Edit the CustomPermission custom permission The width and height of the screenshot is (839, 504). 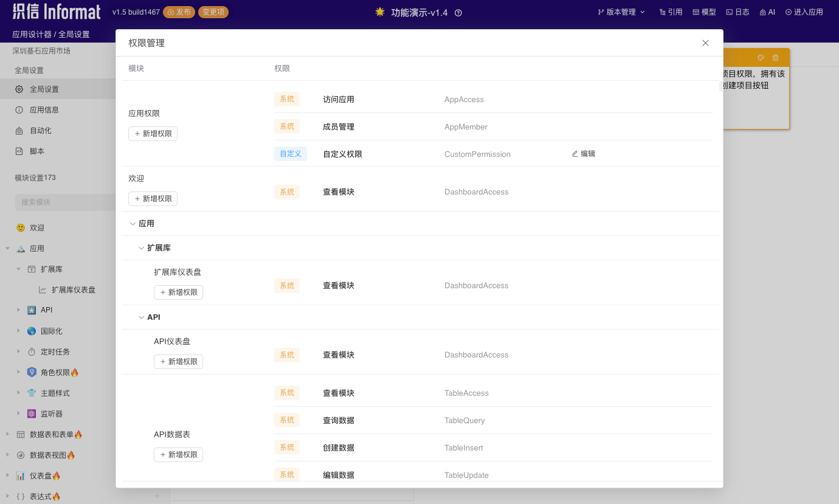pos(582,154)
